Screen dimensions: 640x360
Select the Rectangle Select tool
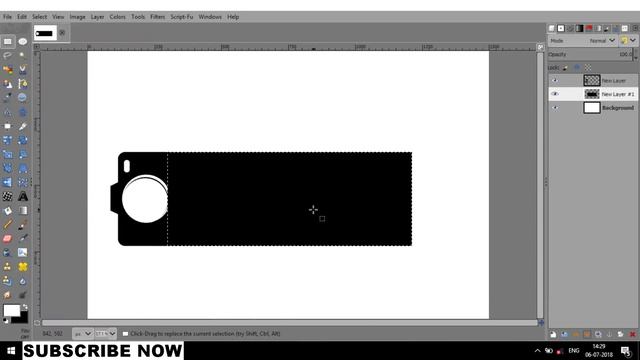coord(7,42)
